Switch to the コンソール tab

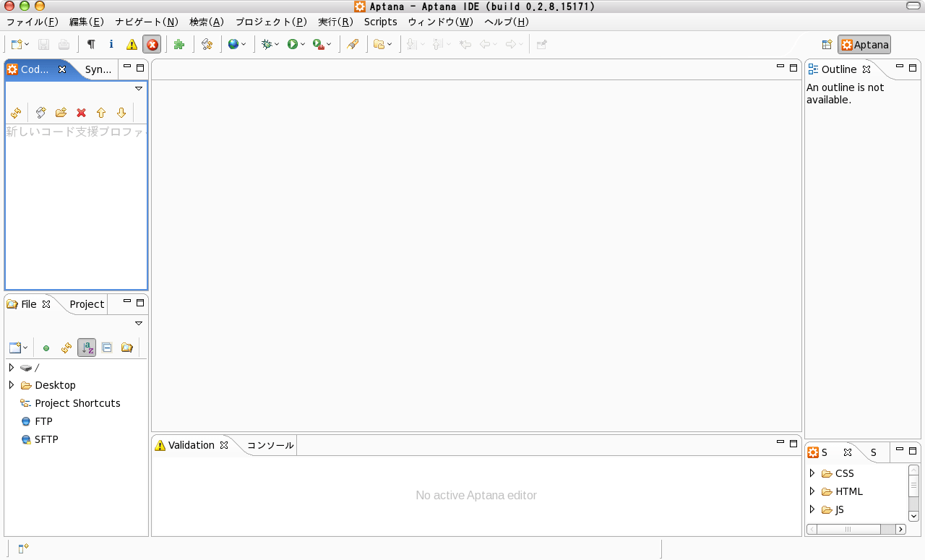pyautogui.click(x=270, y=445)
